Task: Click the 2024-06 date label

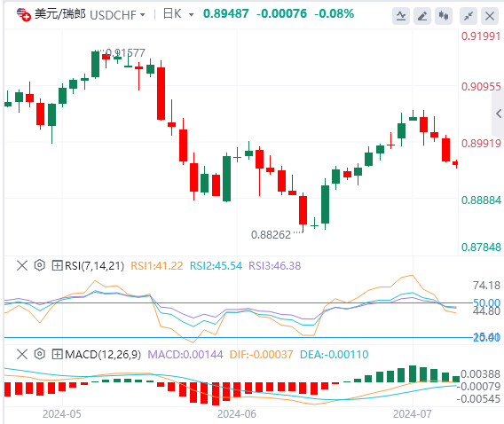Action: pyautogui.click(x=237, y=414)
